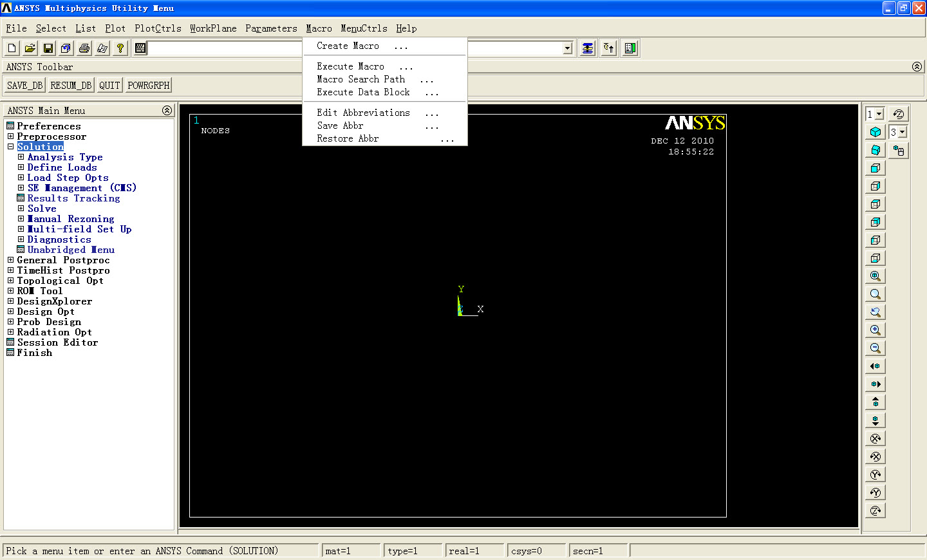Click the top Z-rotate icon beside window selector
927x560 pixels.
899,114
